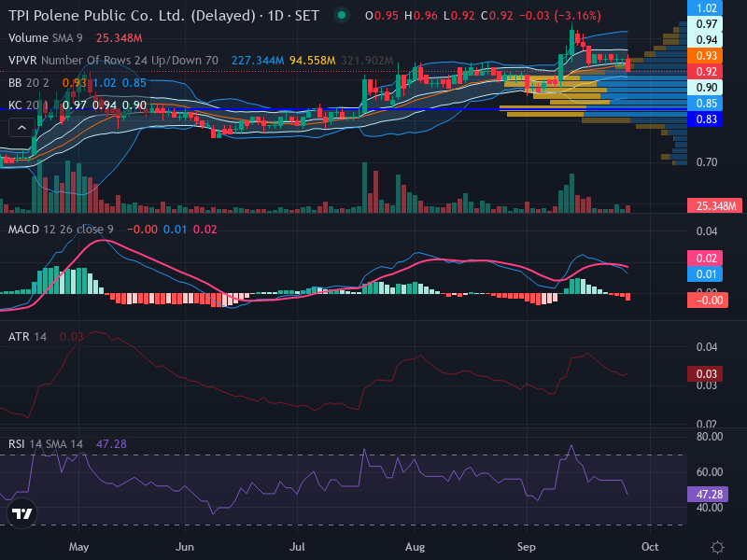Screen dimensions: 747x560
Task: Click the MACD 12 26 close 9 label
Action: click(x=61, y=230)
